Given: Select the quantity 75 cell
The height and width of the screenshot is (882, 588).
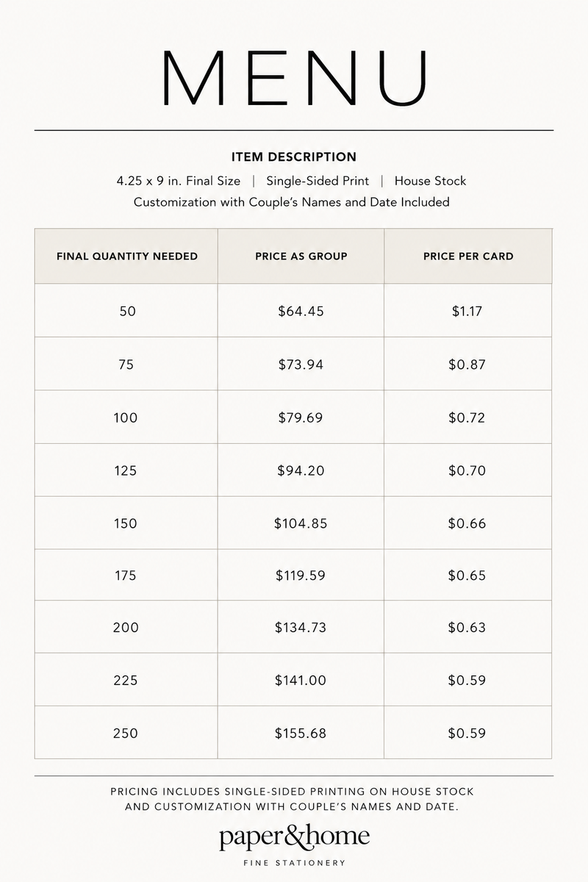Looking at the screenshot, I should point(127,364).
